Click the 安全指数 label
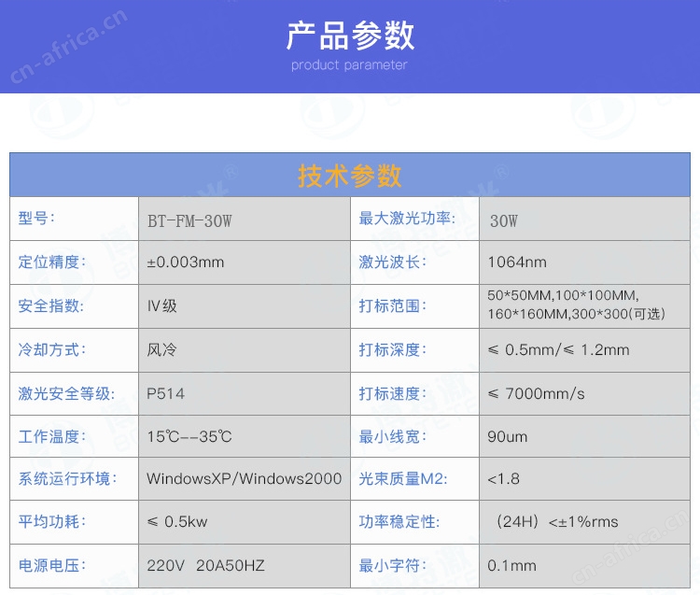 tap(51, 306)
